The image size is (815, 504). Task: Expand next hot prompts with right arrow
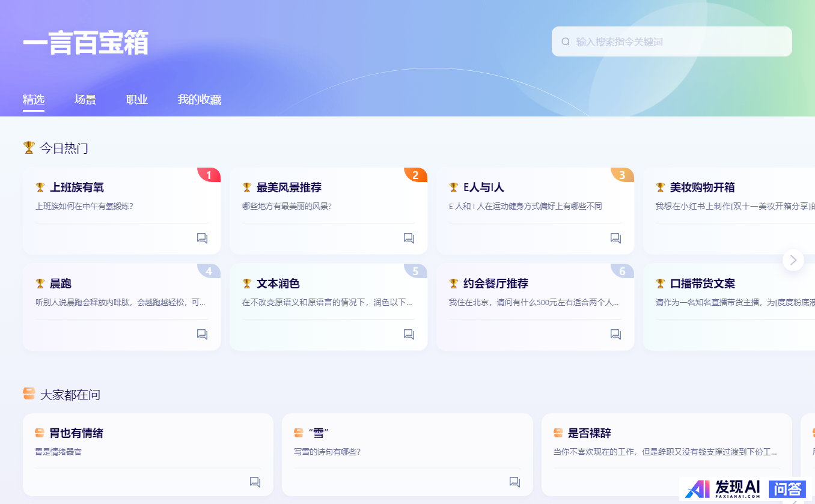[x=793, y=260]
